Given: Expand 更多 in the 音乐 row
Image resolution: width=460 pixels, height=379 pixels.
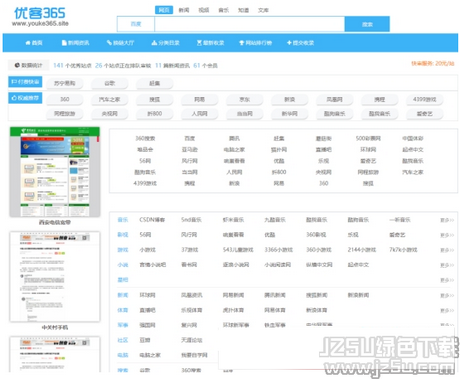Looking at the screenshot, I should (447, 220).
